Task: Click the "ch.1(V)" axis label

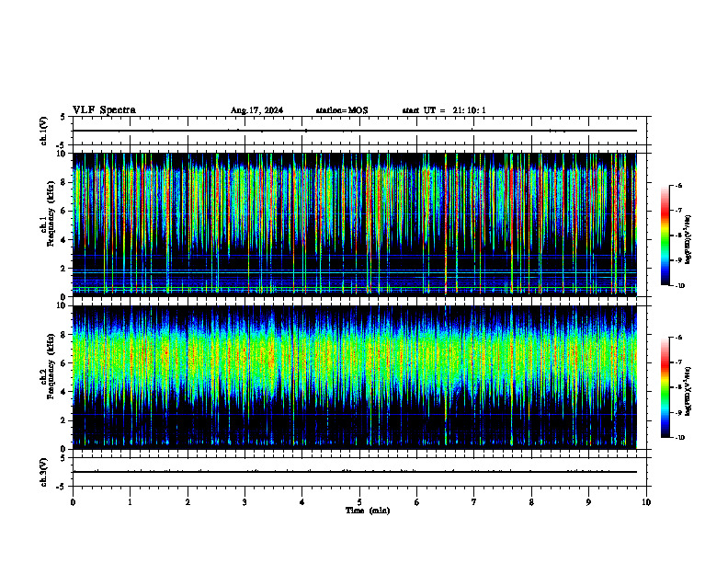Action: click(44, 131)
